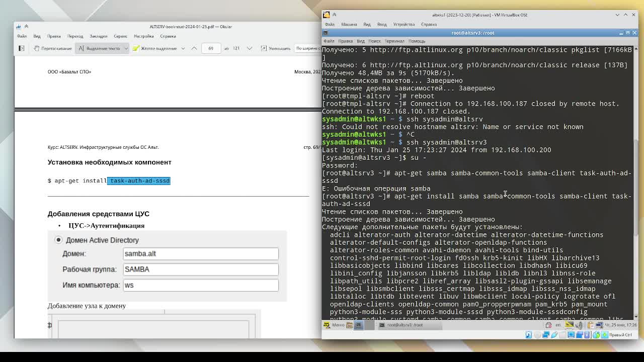This screenshot has height=362, width=644.
Task: Open Okular Переход menu
Action: tap(75, 36)
